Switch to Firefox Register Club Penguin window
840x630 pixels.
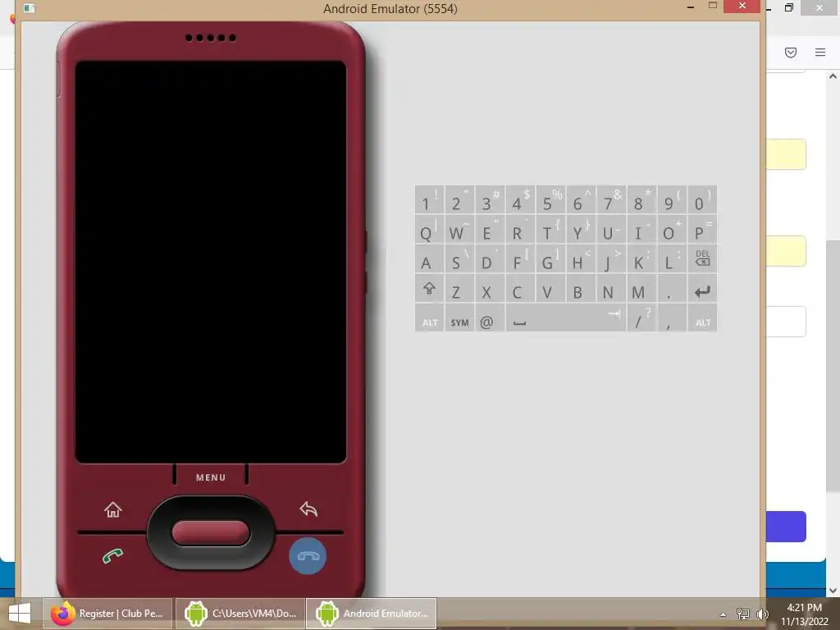(x=107, y=614)
